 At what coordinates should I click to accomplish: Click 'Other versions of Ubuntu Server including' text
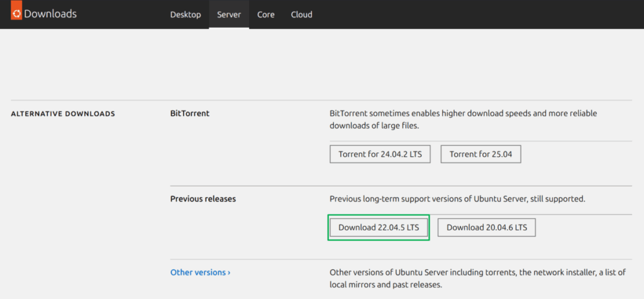point(477,278)
